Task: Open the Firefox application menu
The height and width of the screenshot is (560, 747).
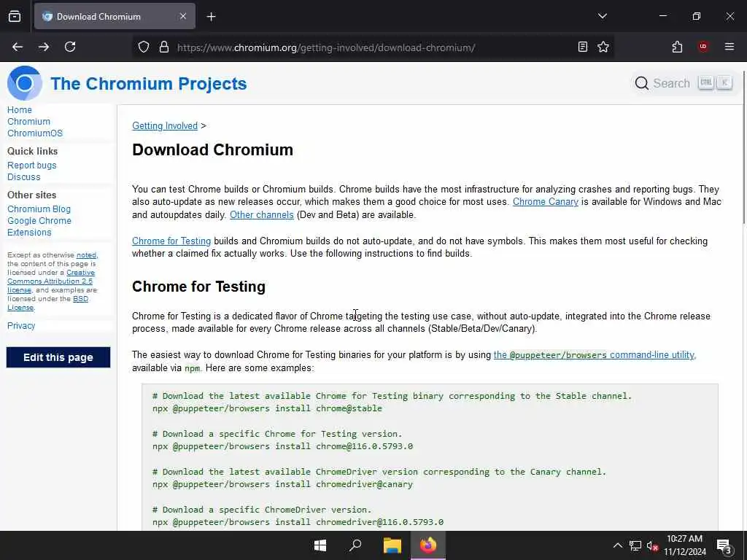Action: click(729, 47)
